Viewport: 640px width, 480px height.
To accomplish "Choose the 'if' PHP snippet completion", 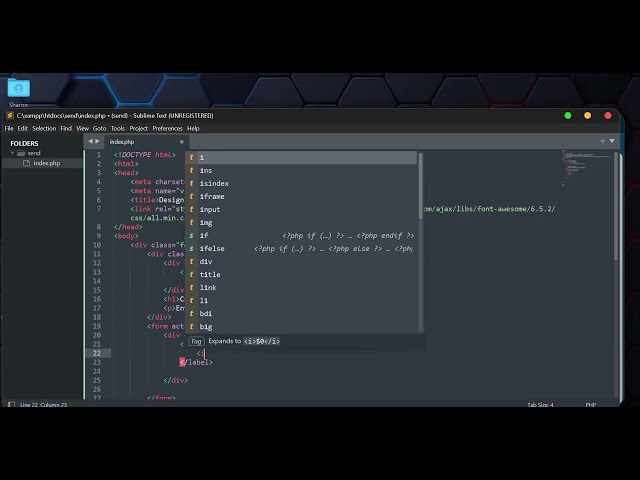I will [x=301, y=236].
